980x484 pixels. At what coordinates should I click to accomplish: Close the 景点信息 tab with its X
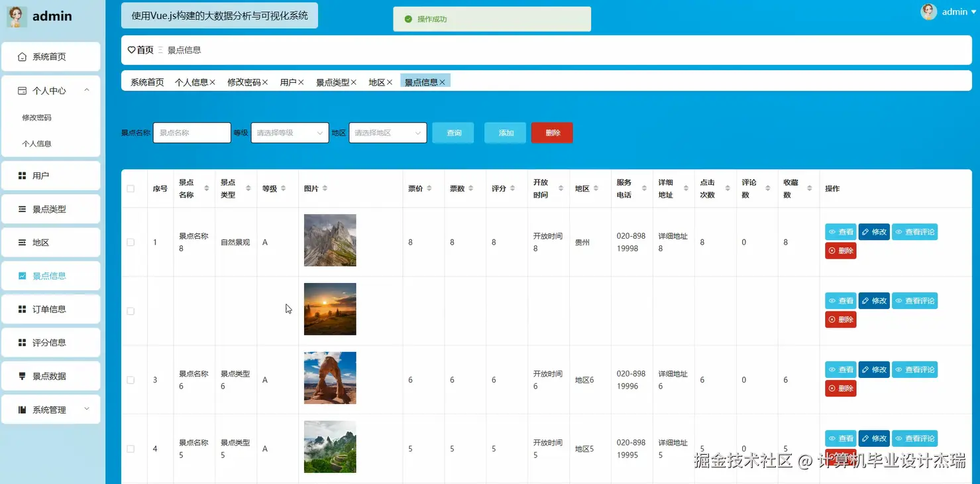click(443, 82)
